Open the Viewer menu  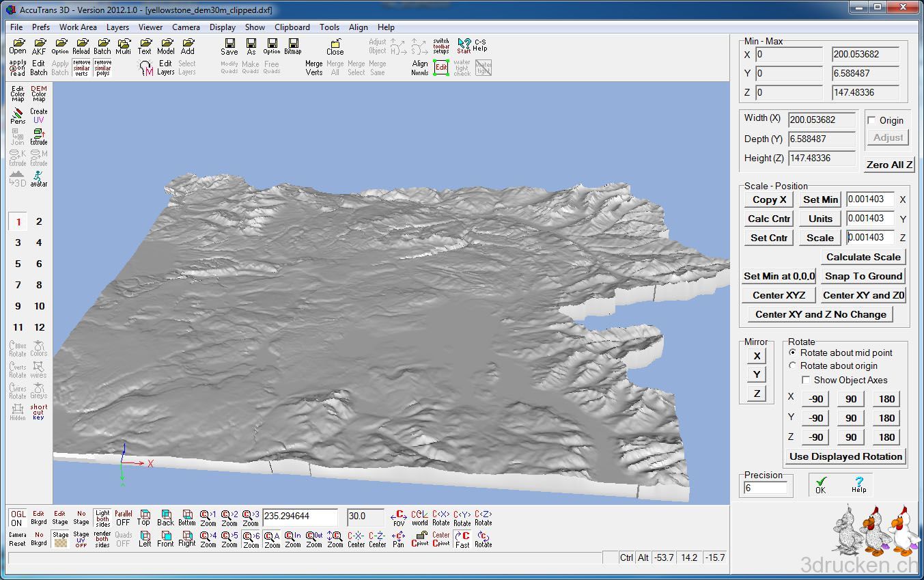150,27
